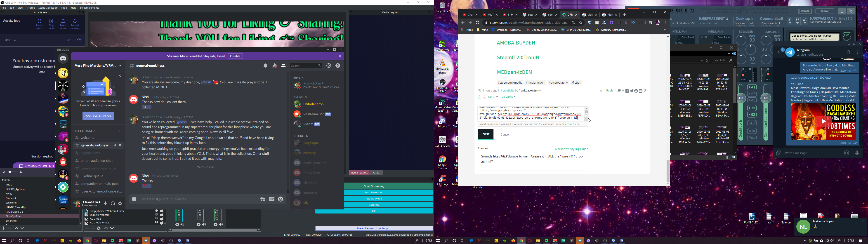
Task: Adjust the activity feed text size slider
Action: [10, 172]
